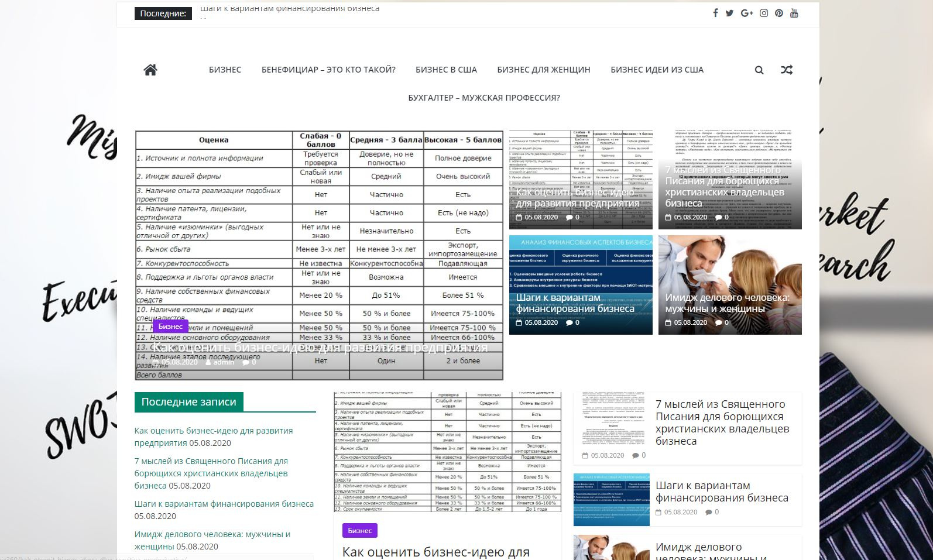The height and width of the screenshot is (560, 933).
Task: Open the YouTube social icon
Action: [x=794, y=13]
